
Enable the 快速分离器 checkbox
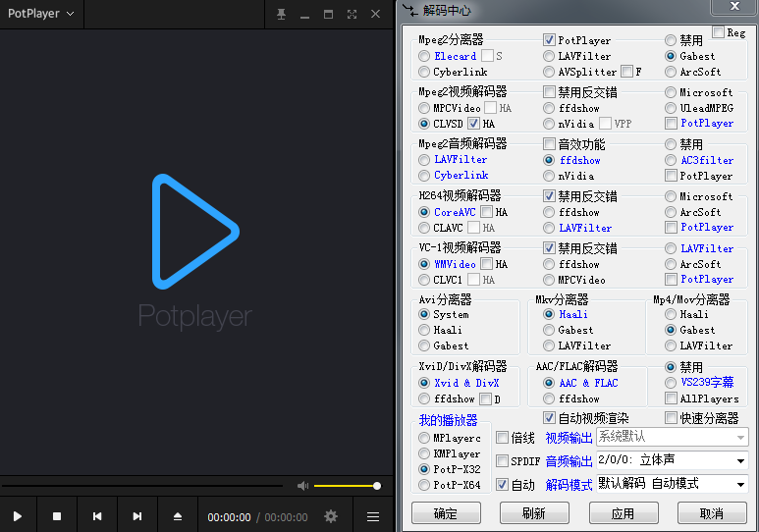671,418
